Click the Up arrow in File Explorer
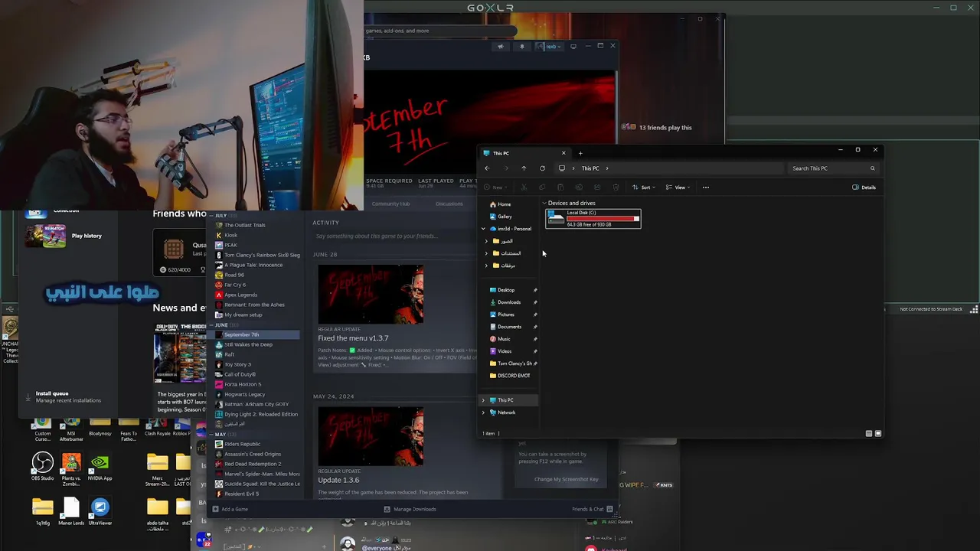This screenshot has height=551, width=980. [524, 168]
